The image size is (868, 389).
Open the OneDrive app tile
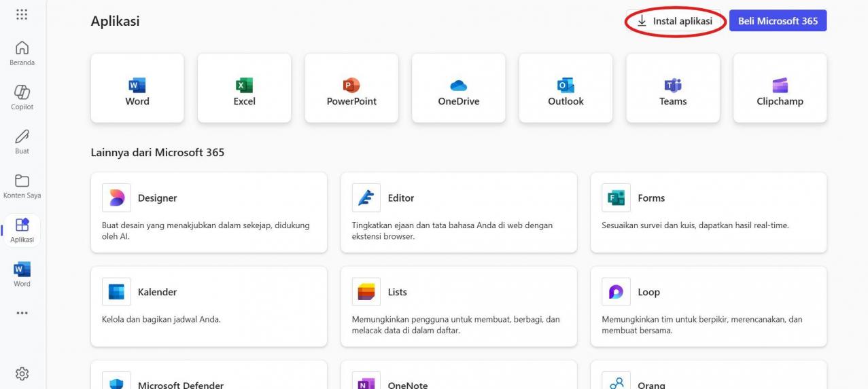[x=459, y=88]
